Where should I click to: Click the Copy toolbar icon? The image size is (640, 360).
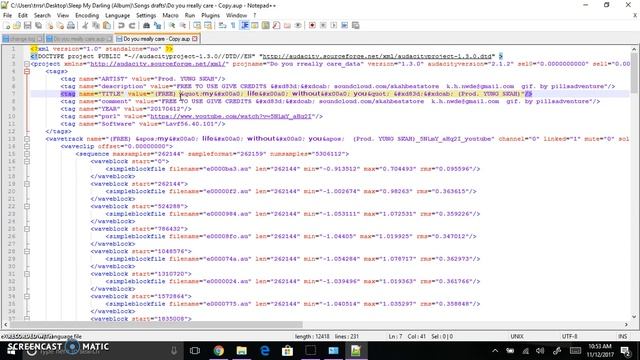click(96, 26)
